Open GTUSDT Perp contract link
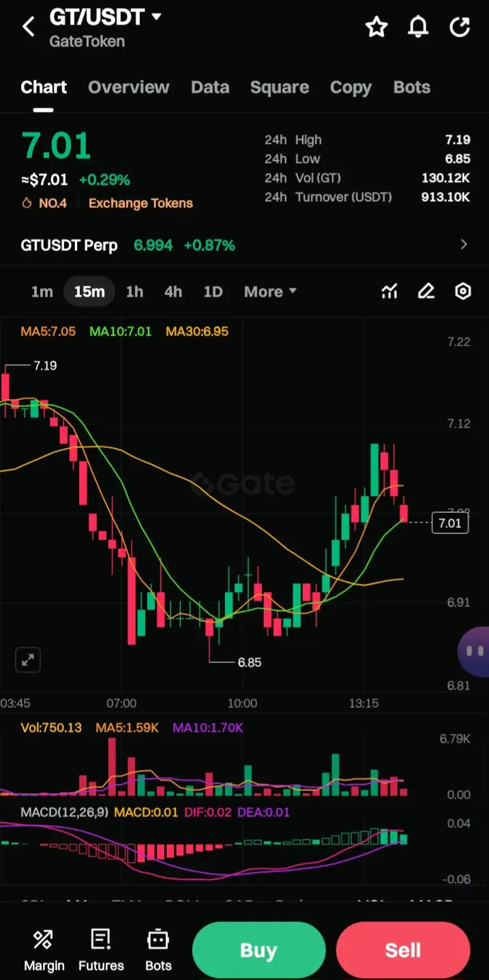Viewport: 489px width, 980px height. point(69,245)
